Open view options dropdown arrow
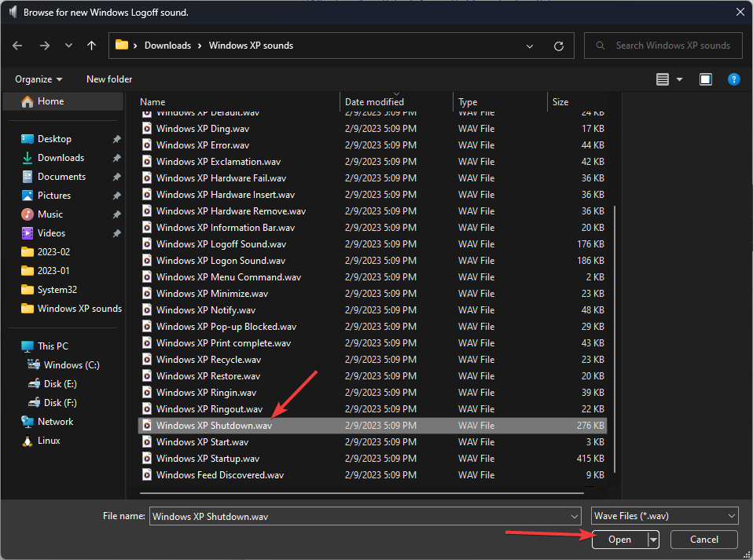This screenshot has height=560, width=753. click(x=680, y=79)
